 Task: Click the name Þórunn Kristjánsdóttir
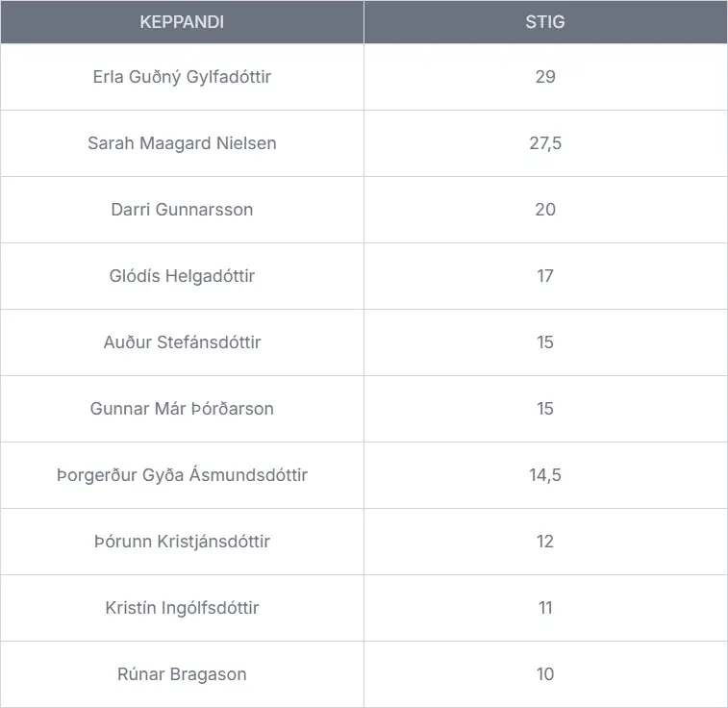pyautogui.click(x=182, y=542)
